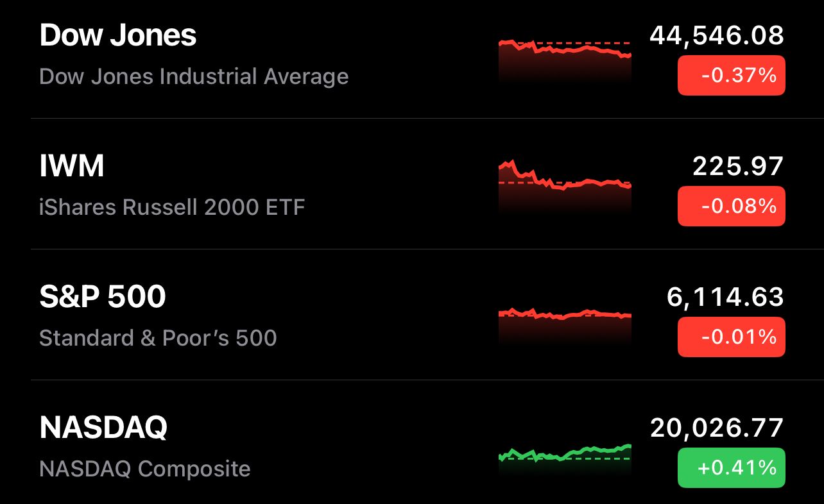Toggle the Dow Jones -0.37% change badge

click(731, 76)
